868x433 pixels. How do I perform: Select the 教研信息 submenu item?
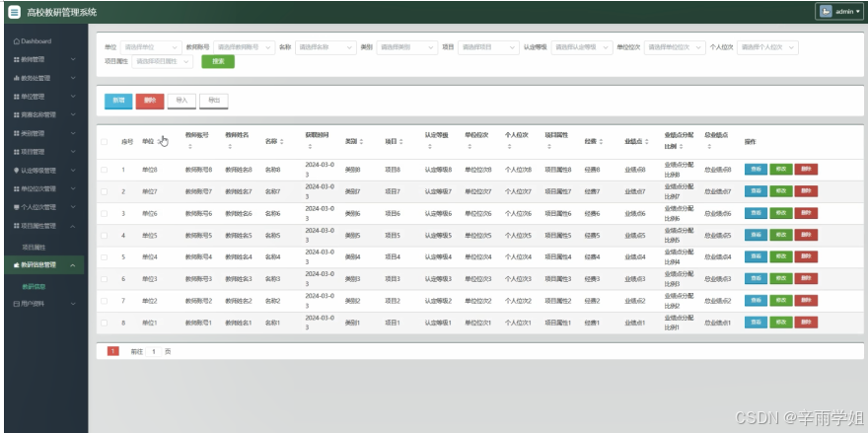click(x=34, y=287)
